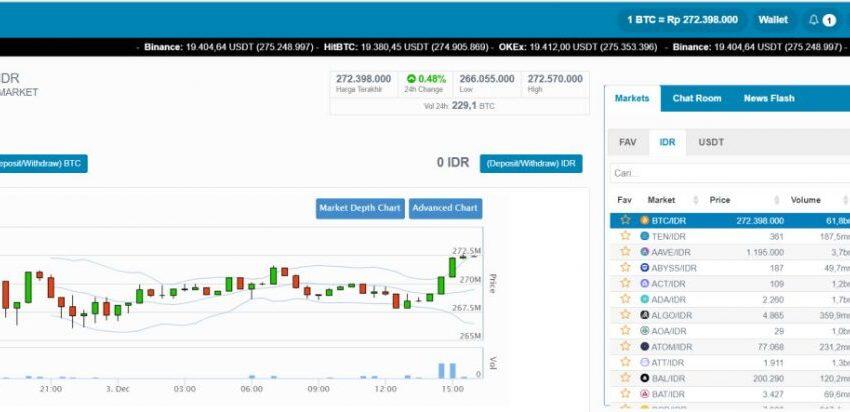Screen dimensions: 850x412
Task: Open the Wallet button
Action: pos(773,20)
